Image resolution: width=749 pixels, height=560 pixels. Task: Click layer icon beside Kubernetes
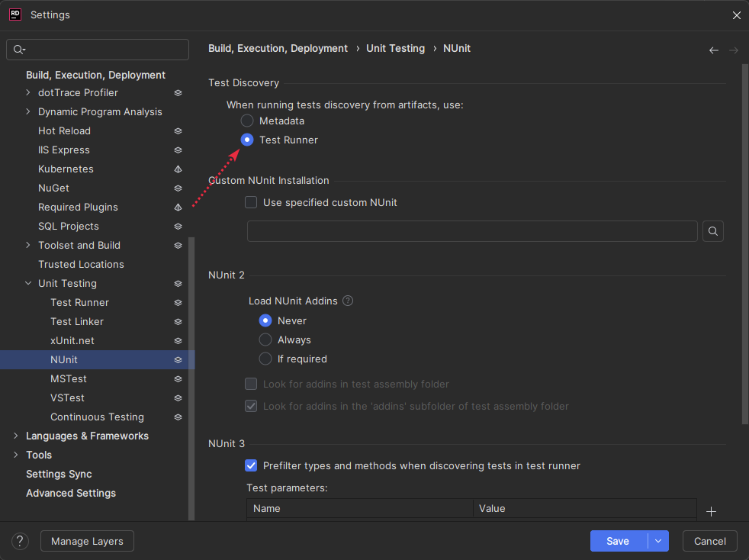(x=178, y=169)
